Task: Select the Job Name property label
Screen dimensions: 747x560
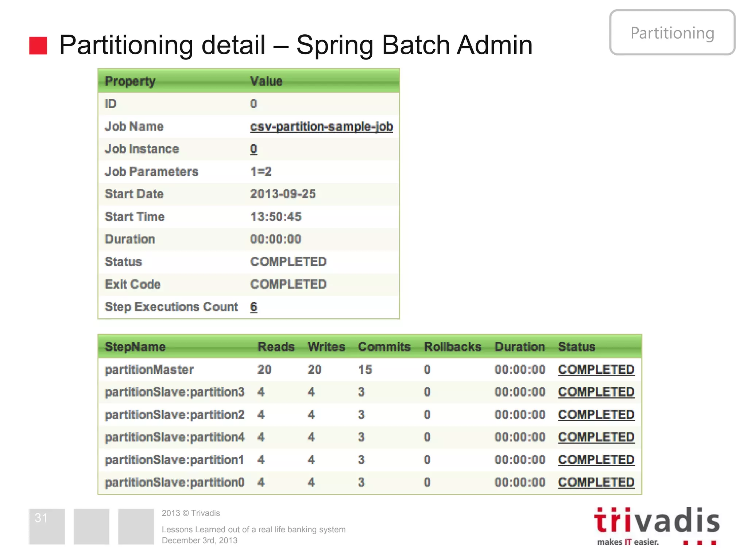Action: [134, 127]
